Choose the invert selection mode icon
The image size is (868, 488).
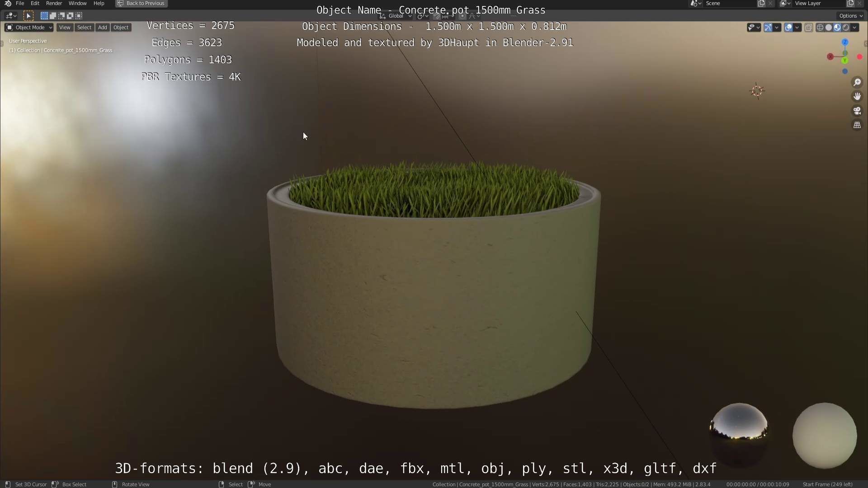coord(70,16)
